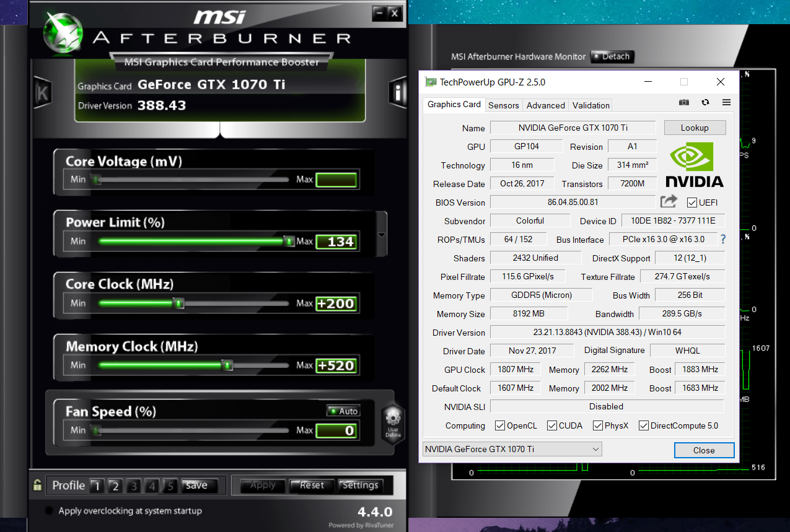This screenshot has height=532, width=790.
Task: Click the Afterburner version 4.4.0 text
Action: 375,512
